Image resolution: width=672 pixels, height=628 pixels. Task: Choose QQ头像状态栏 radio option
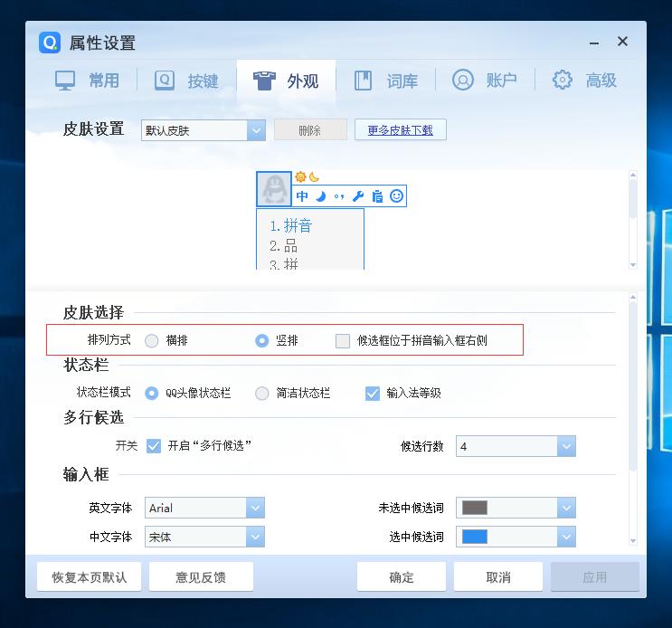coord(152,393)
